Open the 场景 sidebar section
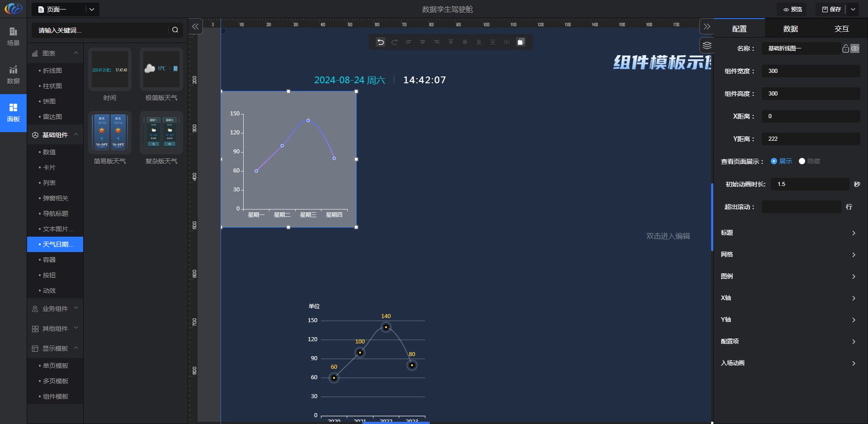Viewport: 868px width, 424px height. (x=13, y=36)
